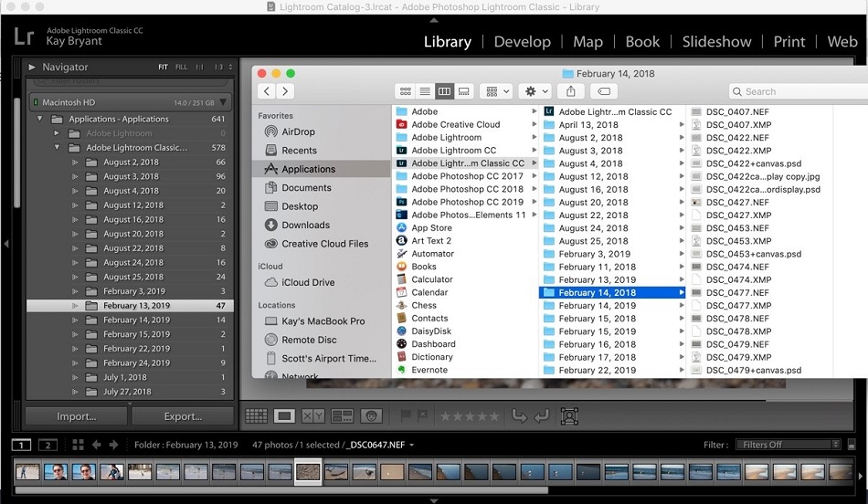Open Finder group-by dropdown
Viewport: 868px width, 504px height.
pyautogui.click(x=496, y=91)
